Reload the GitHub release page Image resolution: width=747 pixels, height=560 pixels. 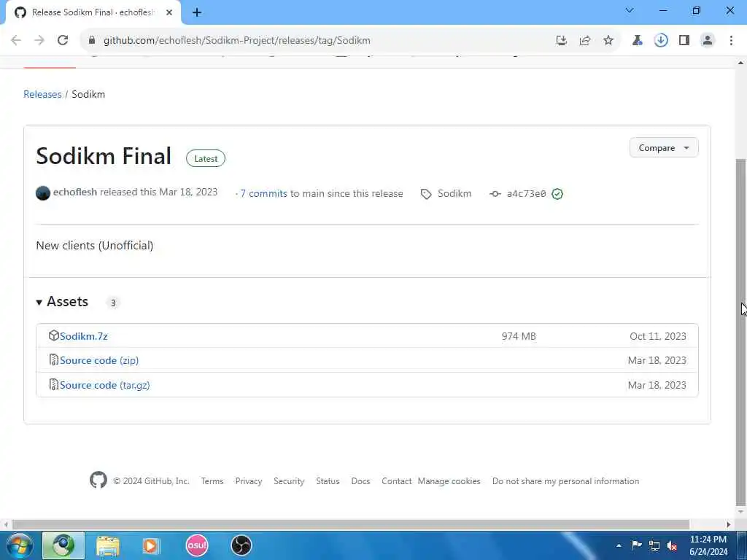click(63, 41)
